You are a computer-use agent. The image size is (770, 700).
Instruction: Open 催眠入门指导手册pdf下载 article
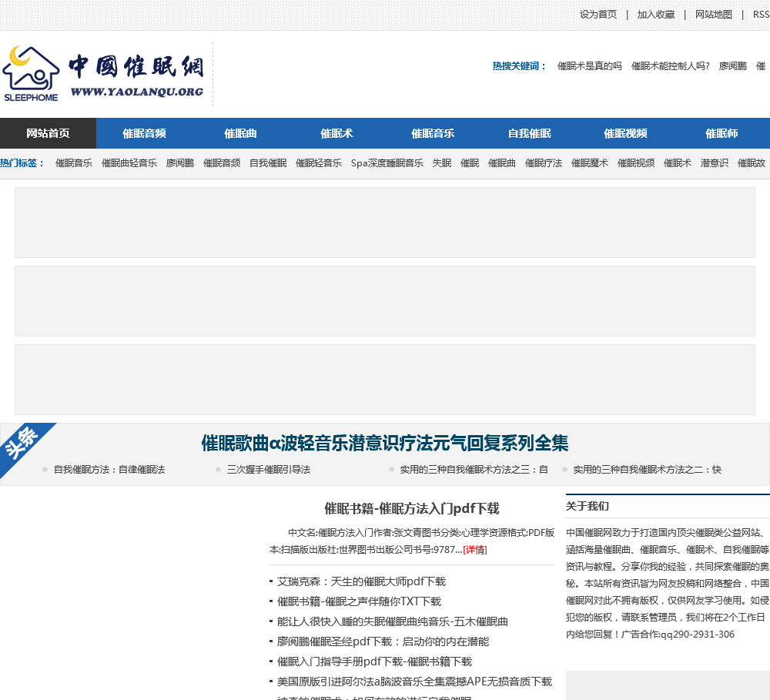[375, 661]
